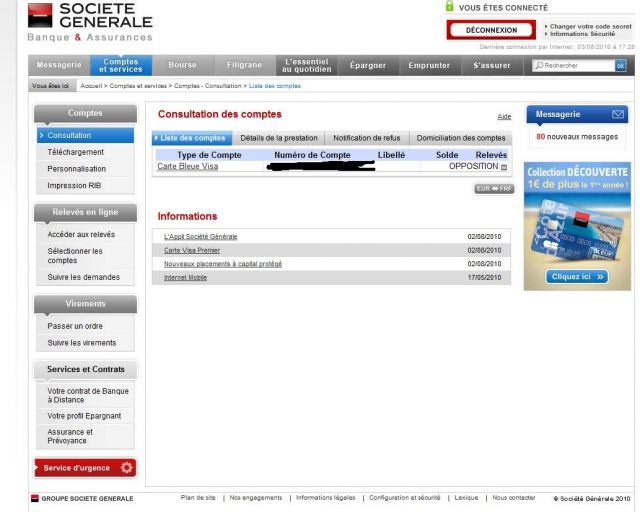
Task: Open the Internet Mobile information link
Action: pyautogui.click(x=185, y=278)
